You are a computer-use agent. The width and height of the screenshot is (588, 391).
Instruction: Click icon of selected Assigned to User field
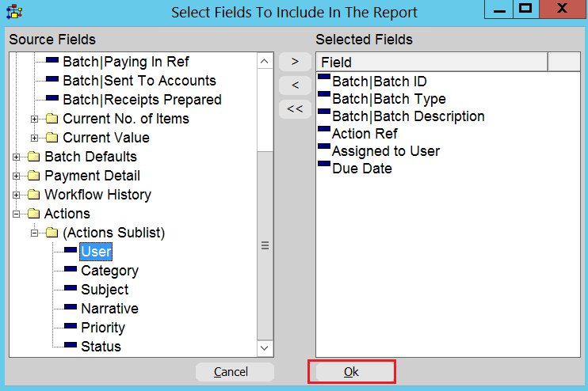tap(324, 146)
